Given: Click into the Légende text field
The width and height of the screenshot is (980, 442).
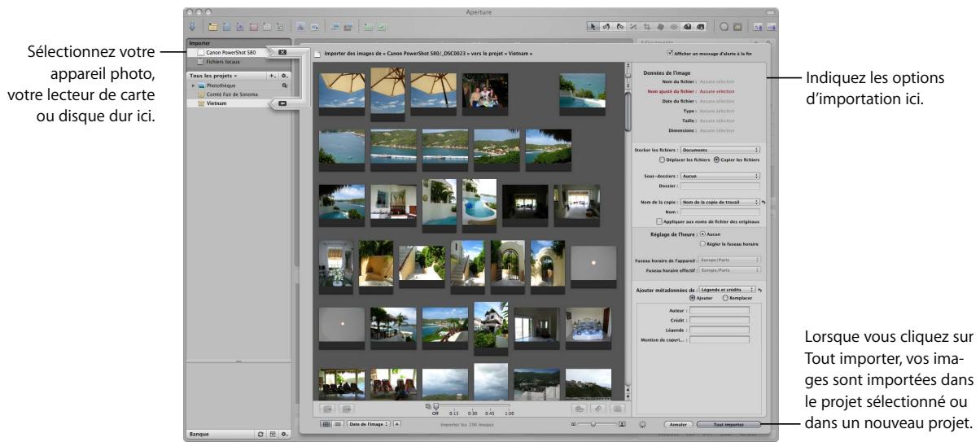Looking at the screenshot, I should click(x=719, y=330).
